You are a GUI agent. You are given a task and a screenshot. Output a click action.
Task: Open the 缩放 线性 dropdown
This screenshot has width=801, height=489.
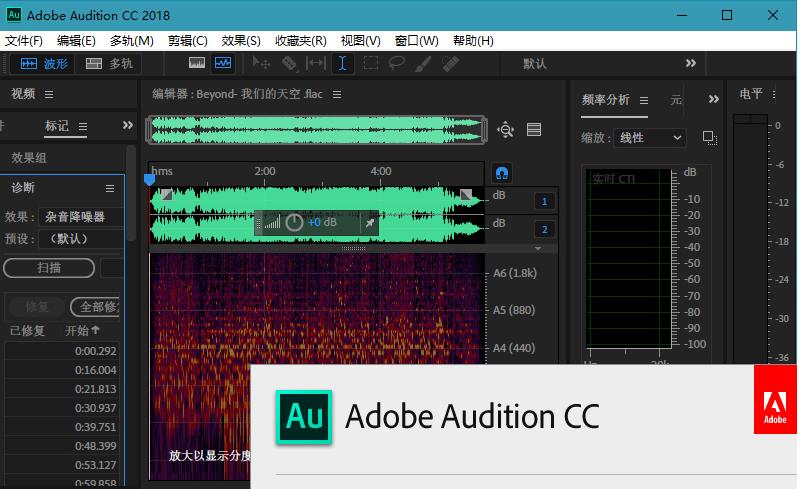[x=650, y=137]
